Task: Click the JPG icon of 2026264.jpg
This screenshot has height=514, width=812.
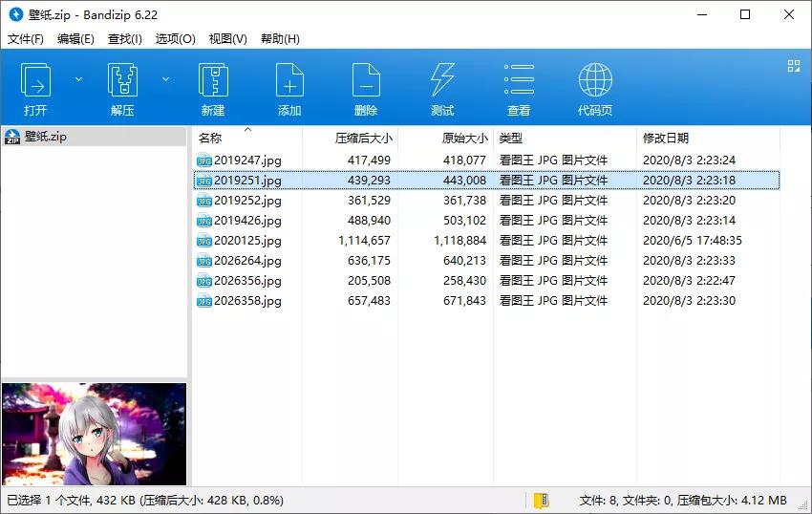Action: pyautogui.click(x=204, y=261)
